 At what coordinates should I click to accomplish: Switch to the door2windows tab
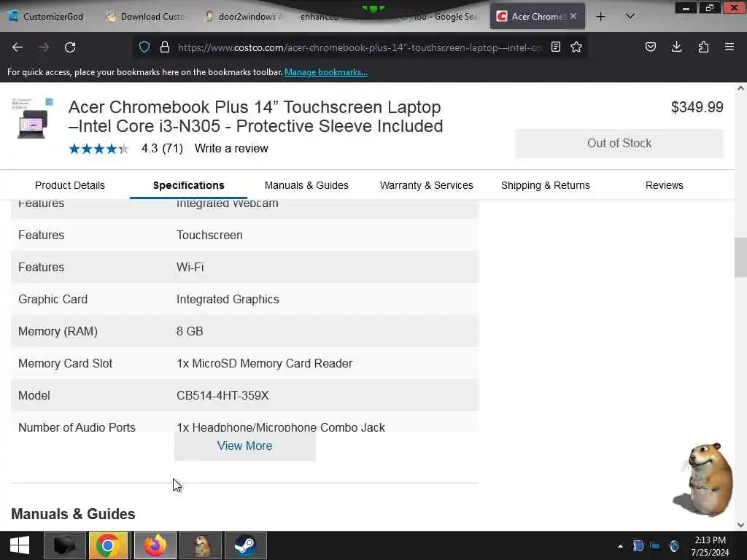(245, 17)
